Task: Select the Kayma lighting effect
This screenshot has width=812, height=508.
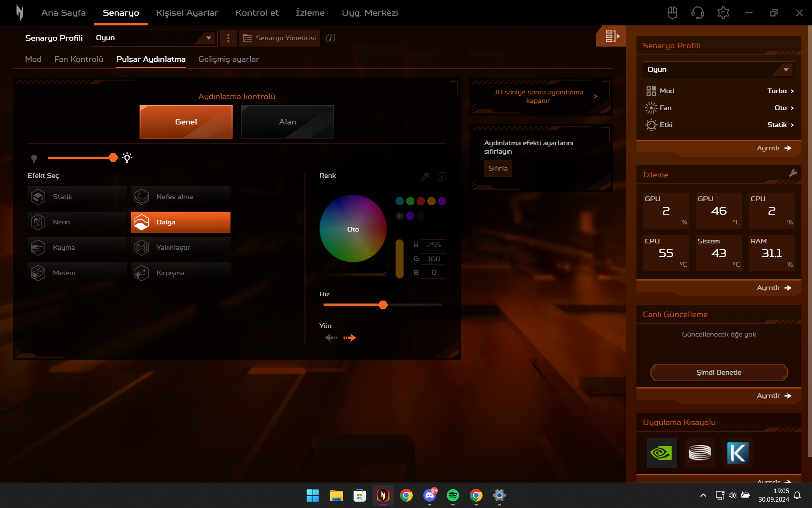Action: click(x=77, y=248)
